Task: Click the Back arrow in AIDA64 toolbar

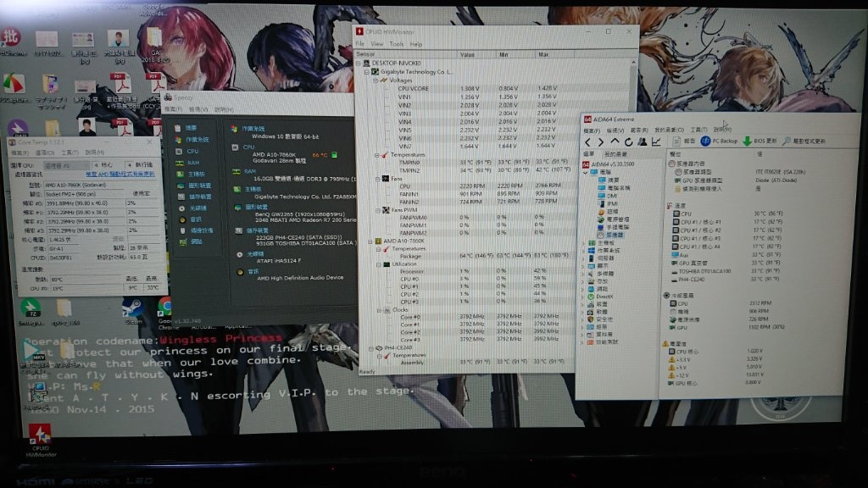Action: 588,142
